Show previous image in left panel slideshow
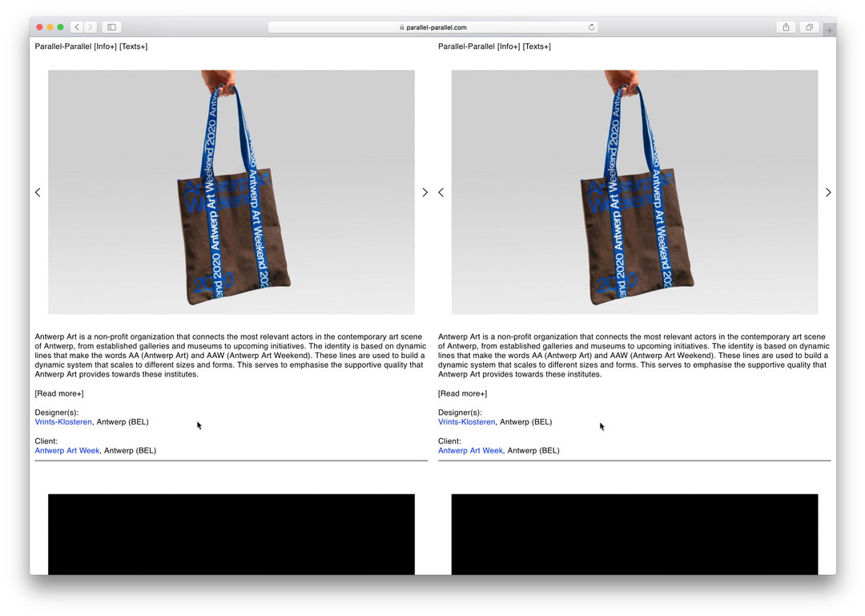 coord(38,192)
